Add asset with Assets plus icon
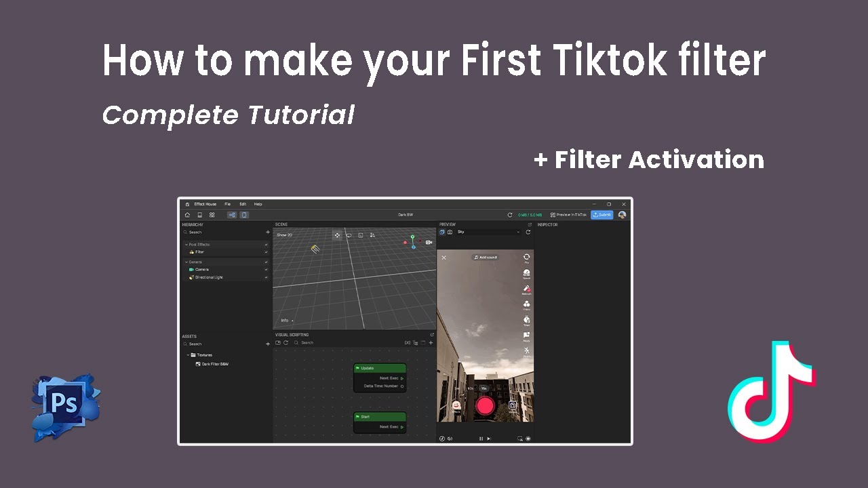The image size is (868, 488). 268,344
